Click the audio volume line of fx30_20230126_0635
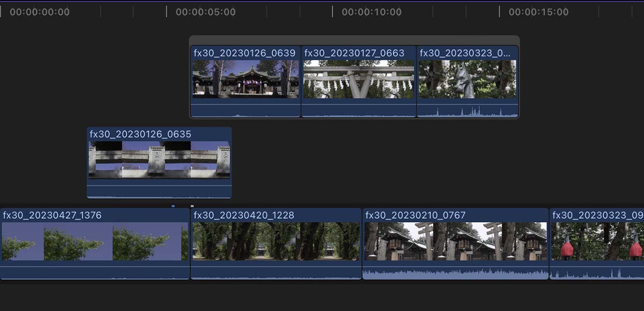Viewport: 644px width, 311px height. point(159,186)
